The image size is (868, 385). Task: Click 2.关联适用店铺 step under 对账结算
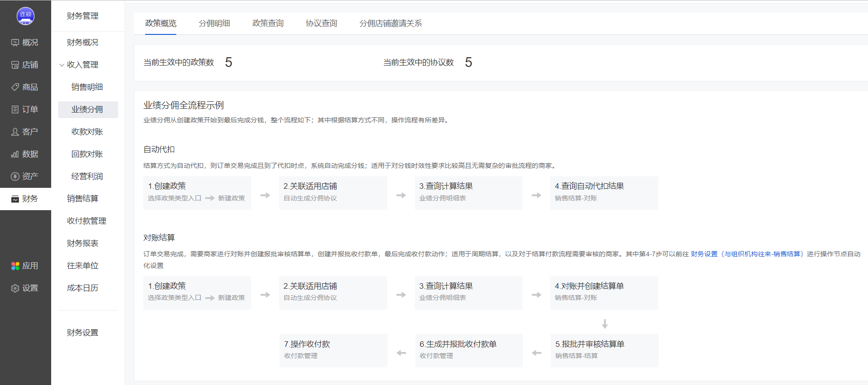(x=333, y=292)
